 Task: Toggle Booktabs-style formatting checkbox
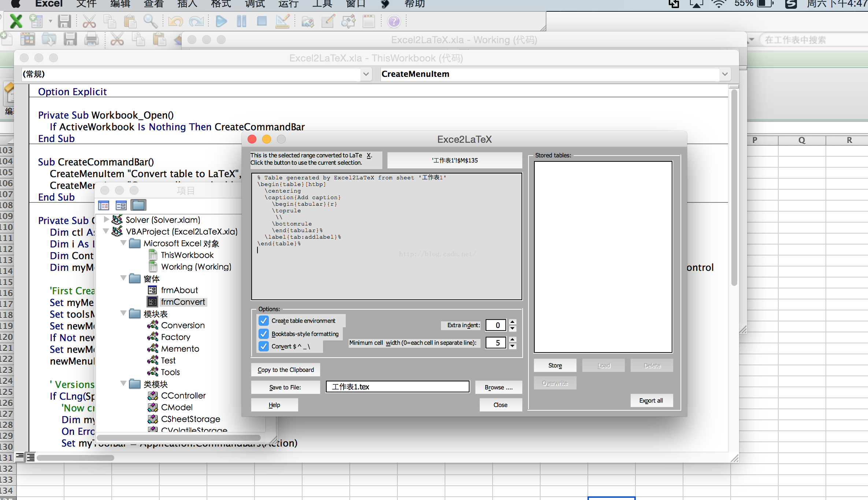(x=264, y=334)
